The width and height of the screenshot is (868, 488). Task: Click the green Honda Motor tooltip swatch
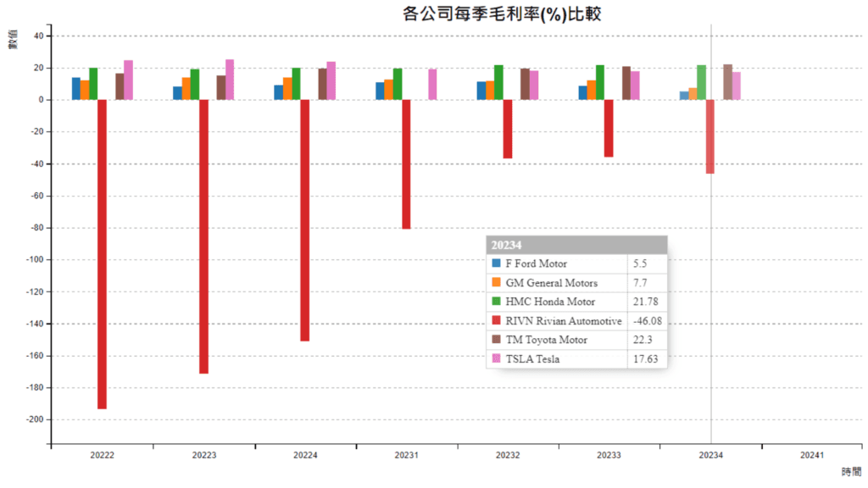pos(497,302)
